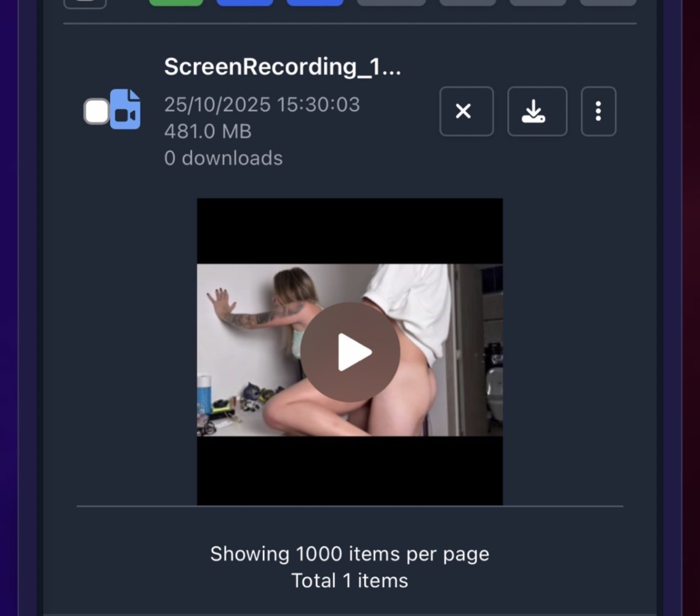Toggle the select-all checkbox at top left
Image resolution: width=700 pixels, height=616 pixels.
coord(85,3)
